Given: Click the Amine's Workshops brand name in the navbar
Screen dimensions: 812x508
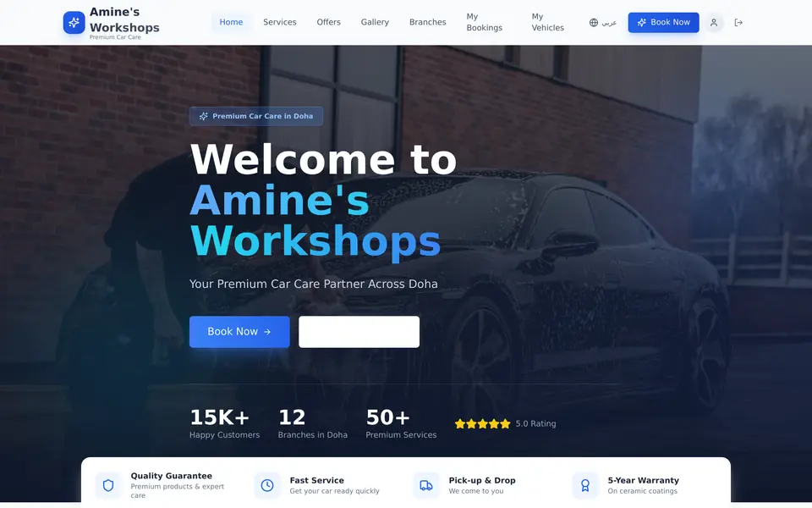Looking at the screenshot, I should [x=124, y=19].
